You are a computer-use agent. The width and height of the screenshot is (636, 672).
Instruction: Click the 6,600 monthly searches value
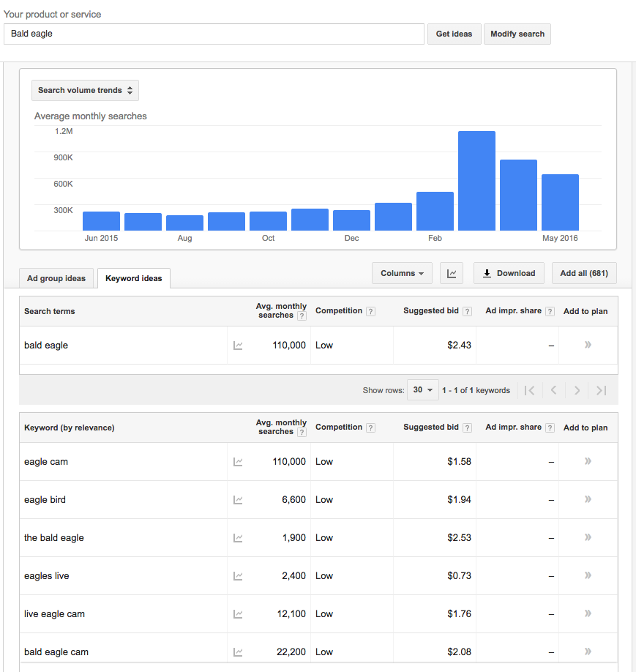click(294, 500)
